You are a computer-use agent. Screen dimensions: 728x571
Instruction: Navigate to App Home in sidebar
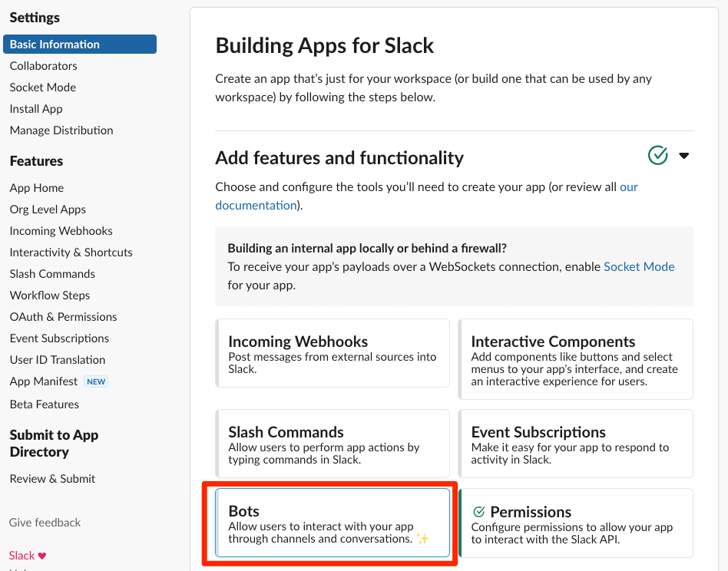coord(36,188)
